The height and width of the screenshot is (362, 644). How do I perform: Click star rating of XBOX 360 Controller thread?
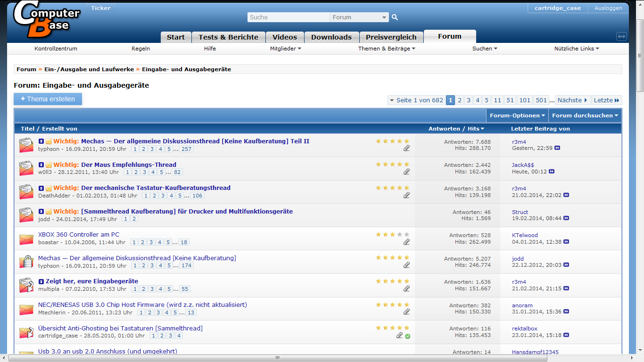tap(393, 234)
